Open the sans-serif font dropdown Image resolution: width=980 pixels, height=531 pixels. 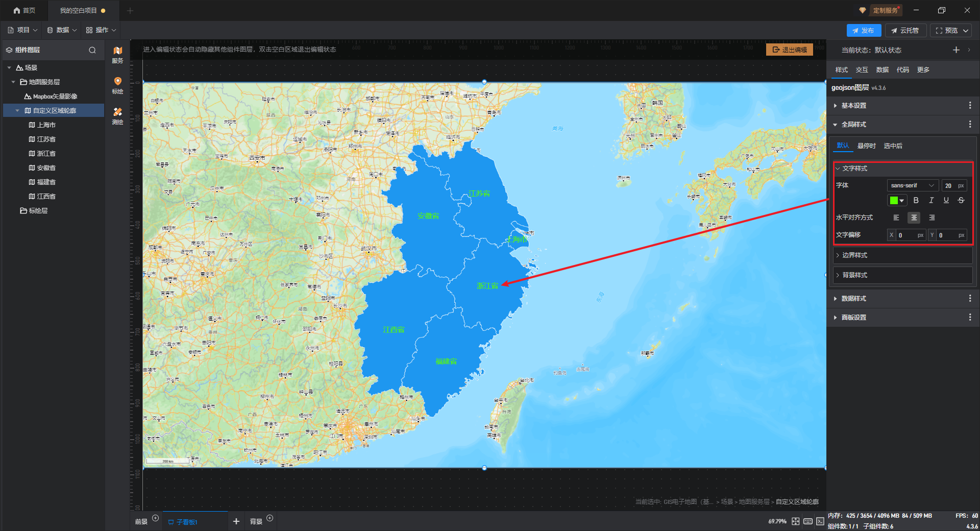[913, 185]
